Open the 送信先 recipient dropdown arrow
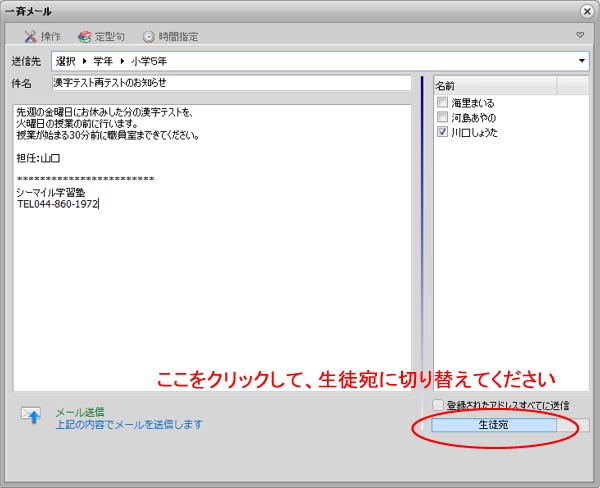Screen dimensions: 600x488 582,62
